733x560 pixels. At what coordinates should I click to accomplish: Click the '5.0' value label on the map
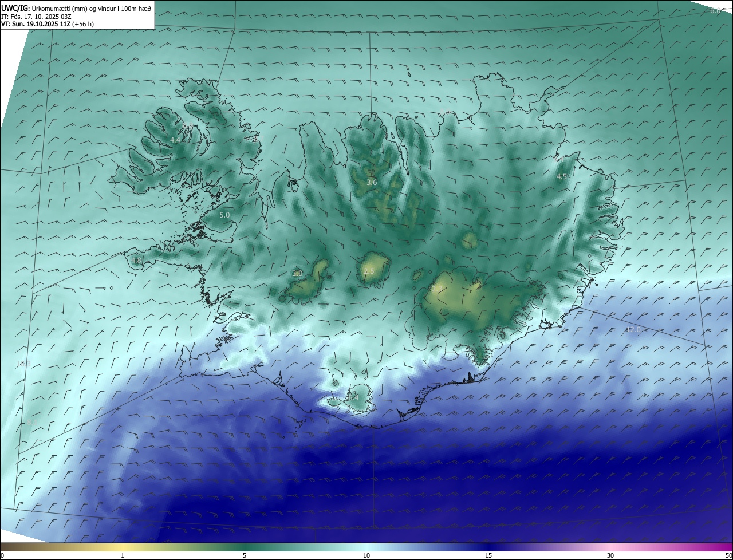[x=224, y=215]
